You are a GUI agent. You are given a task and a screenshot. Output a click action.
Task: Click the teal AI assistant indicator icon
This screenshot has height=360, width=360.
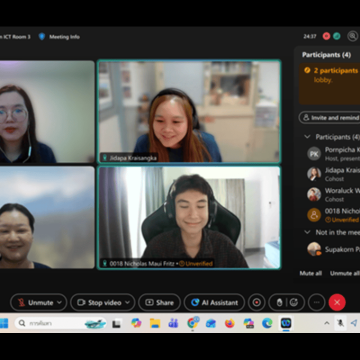(337, 36)
